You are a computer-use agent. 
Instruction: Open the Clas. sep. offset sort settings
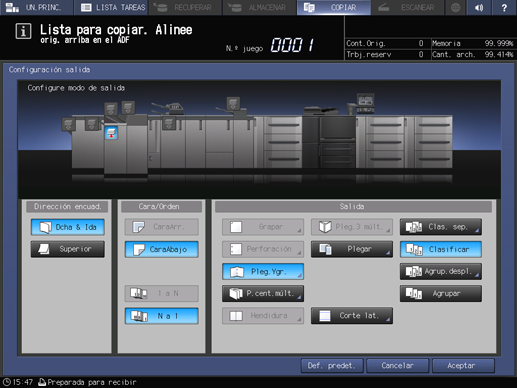click(x=441, y=227)
